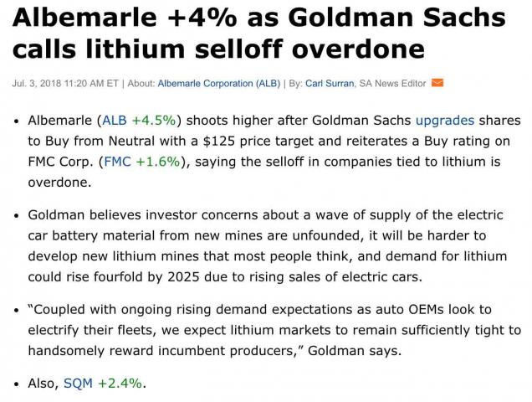
Task: Open the SQM ticker link
Action: [x=78, y=384]
